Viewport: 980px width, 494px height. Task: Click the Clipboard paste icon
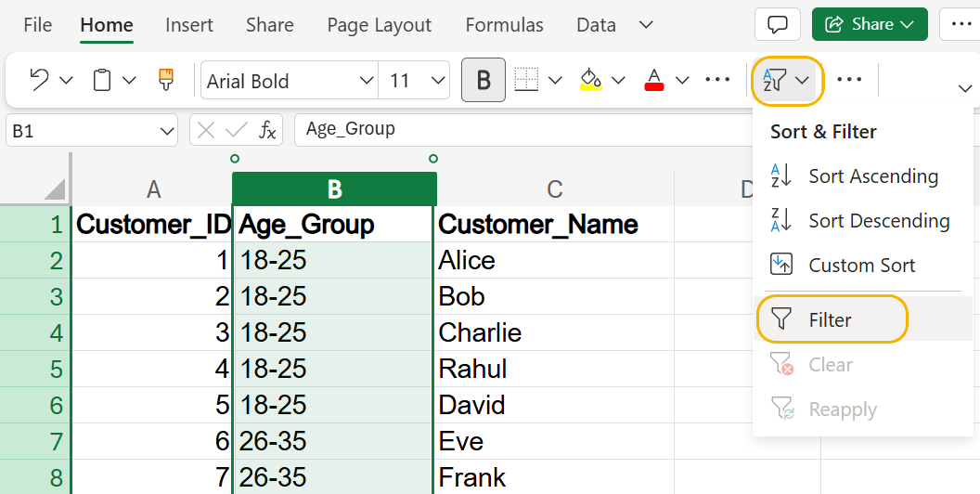102,80
